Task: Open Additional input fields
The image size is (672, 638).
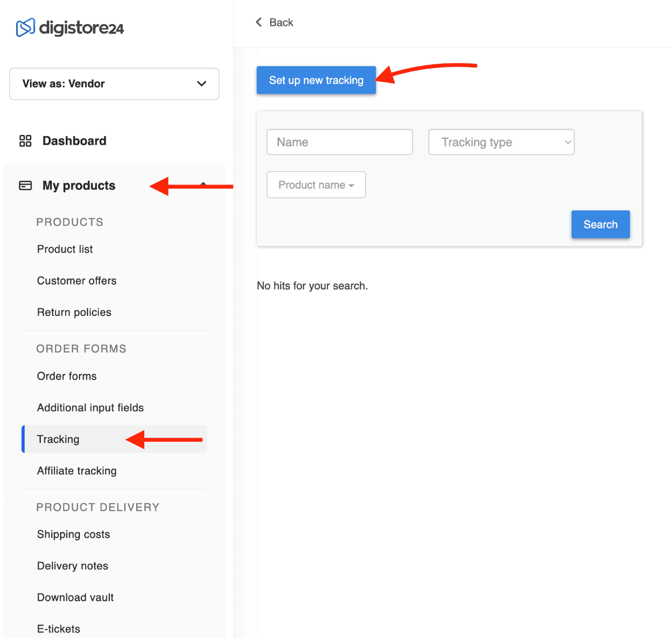Action: (90, 408)
